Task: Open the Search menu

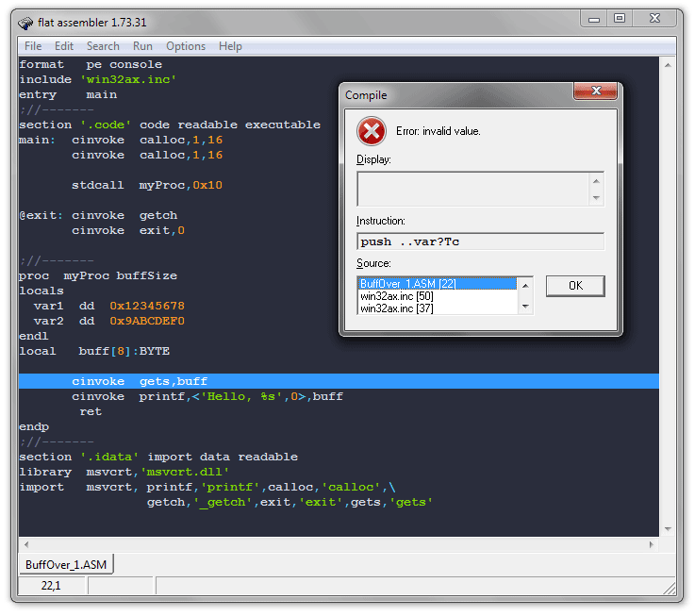Action: [x=103, y=46]
